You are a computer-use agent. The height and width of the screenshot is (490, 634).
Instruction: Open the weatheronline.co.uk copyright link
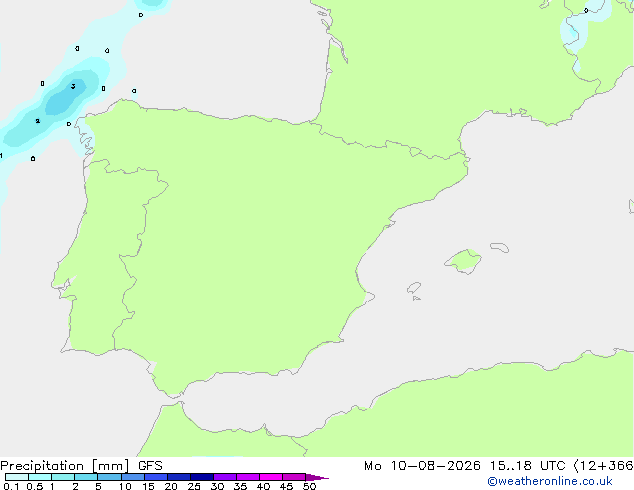(550, 481)
